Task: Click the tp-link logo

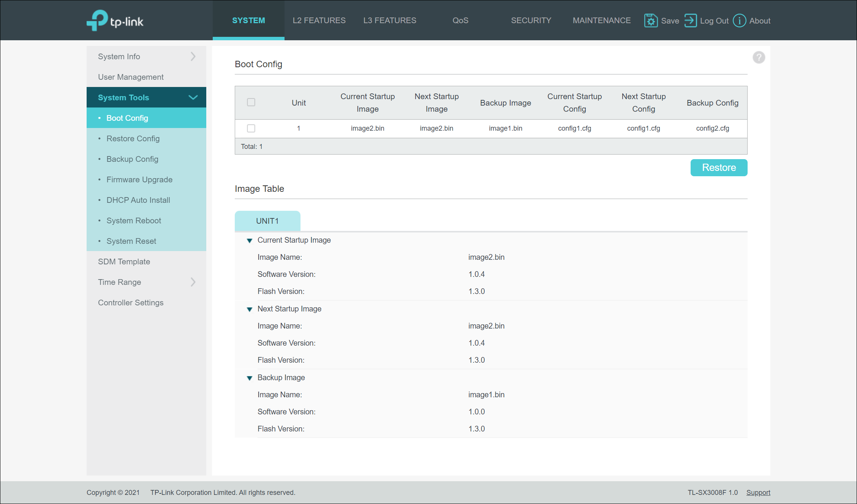Action: tap(115, 21)
